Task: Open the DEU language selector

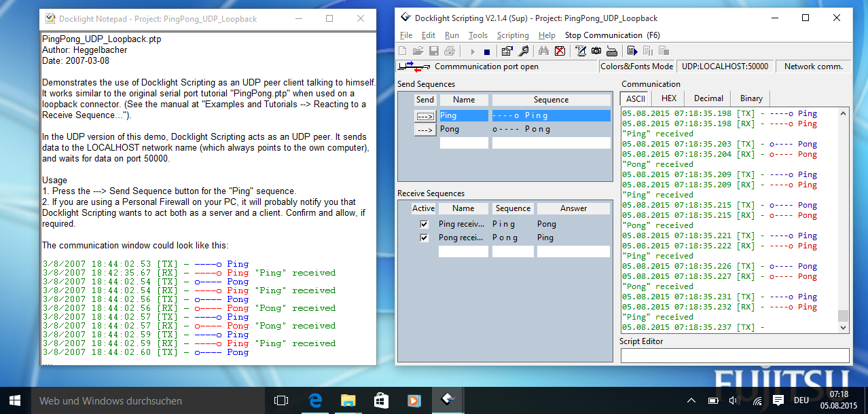Action: point(800,400)
